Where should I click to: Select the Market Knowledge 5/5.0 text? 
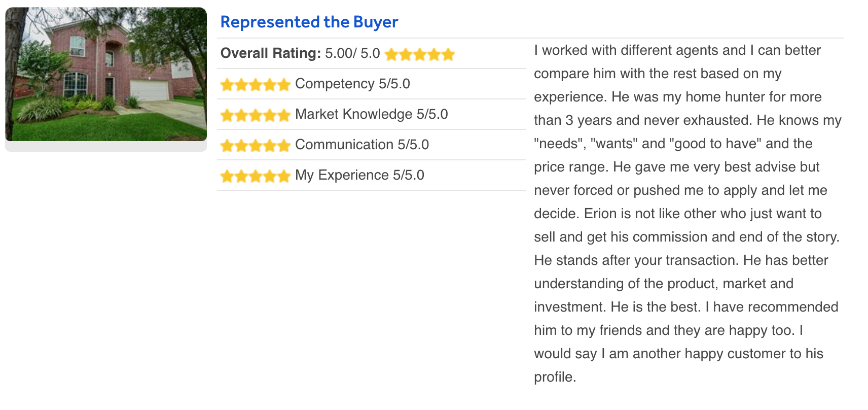[372, 114]
